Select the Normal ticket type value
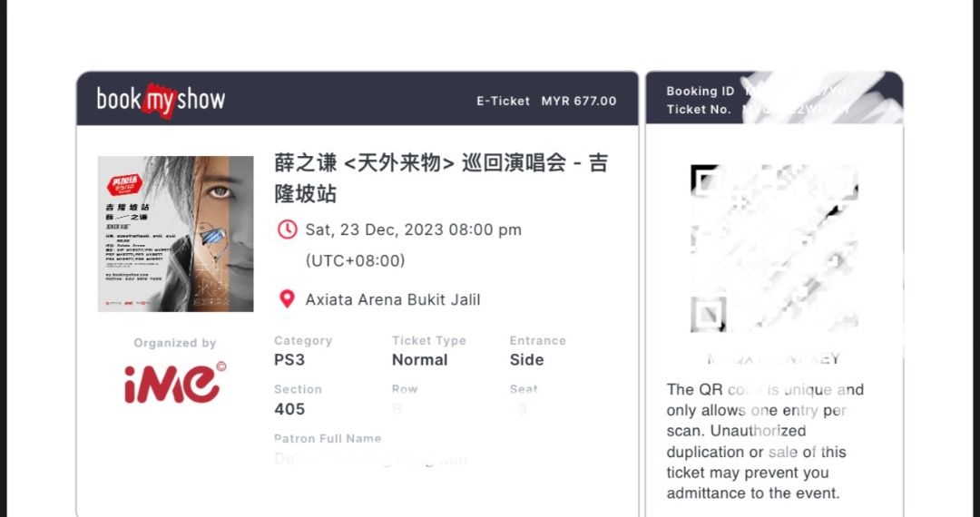 click(x=419, y=360)
